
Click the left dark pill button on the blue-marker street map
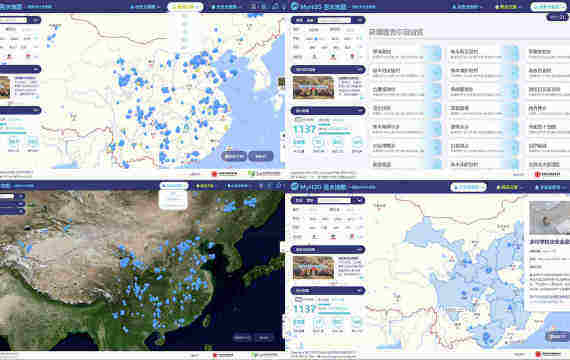coord(234,156)
